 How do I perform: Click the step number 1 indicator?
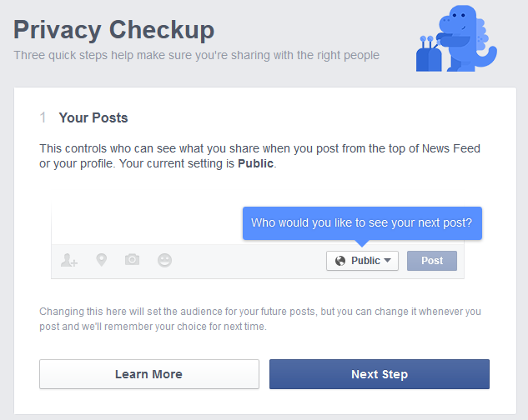tap(43, 117)
